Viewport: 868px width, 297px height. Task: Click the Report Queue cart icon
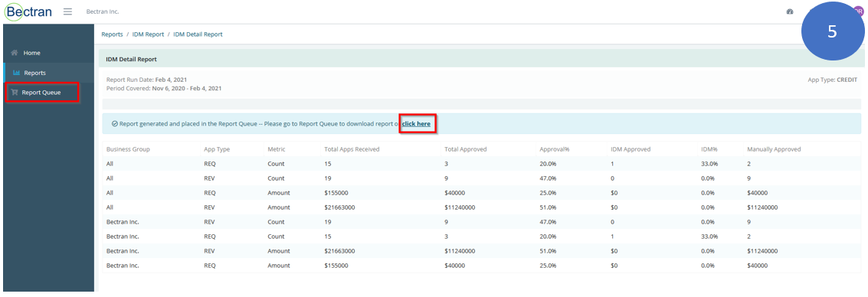coord(15,93)
